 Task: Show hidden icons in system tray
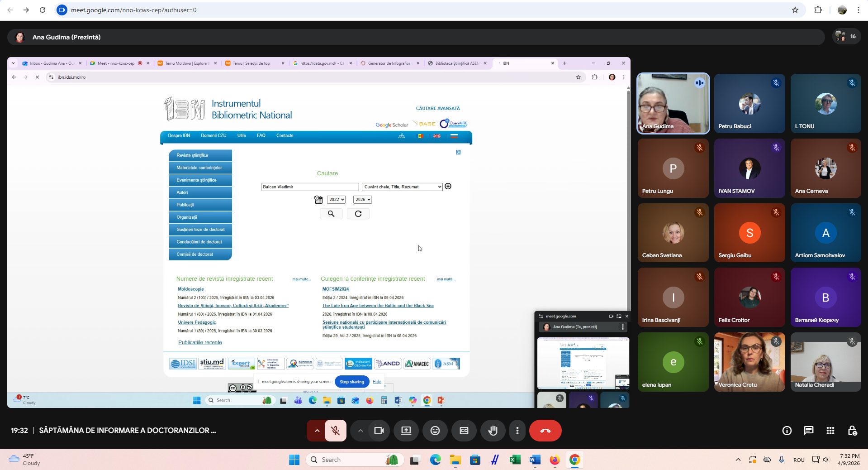(738, 460)
